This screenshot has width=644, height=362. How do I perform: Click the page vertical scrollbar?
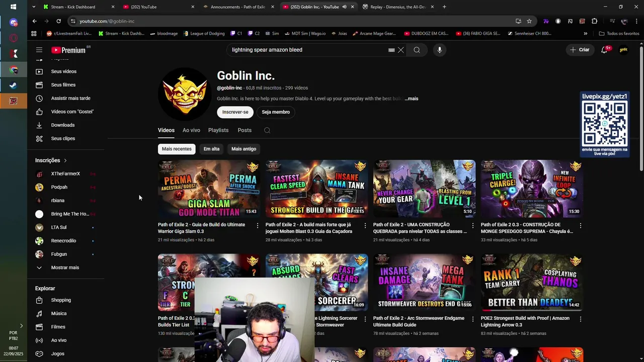point(641,108)
